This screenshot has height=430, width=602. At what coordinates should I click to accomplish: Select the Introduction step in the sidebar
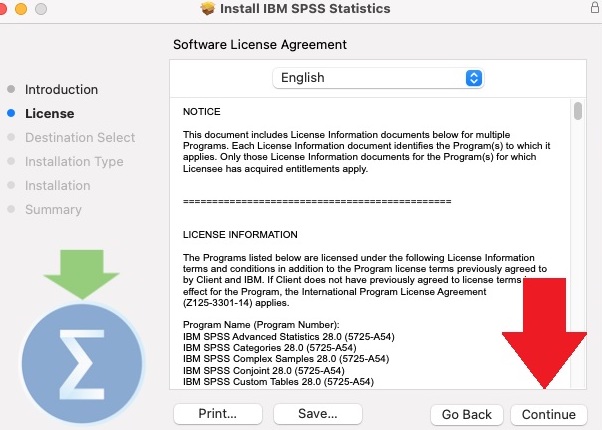click(x=61, y=90)
